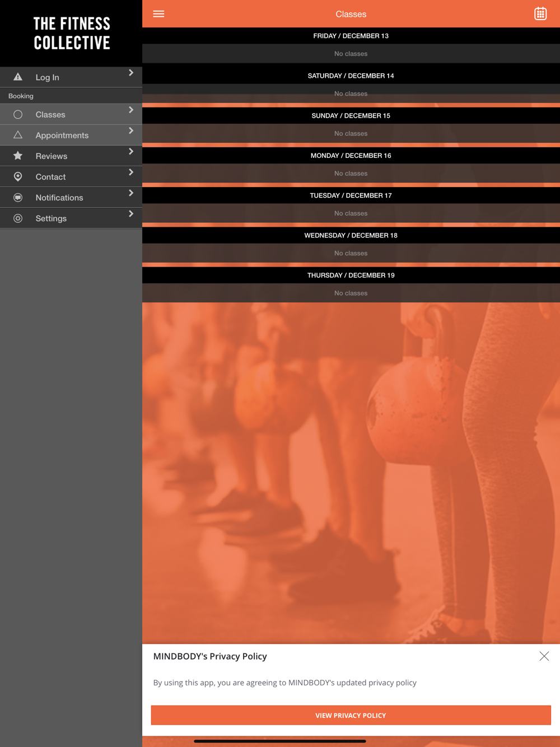The height and width of the screenshot is (747, 560).
Task: Select Classes in the sidebar
Action: click(71, 114)
